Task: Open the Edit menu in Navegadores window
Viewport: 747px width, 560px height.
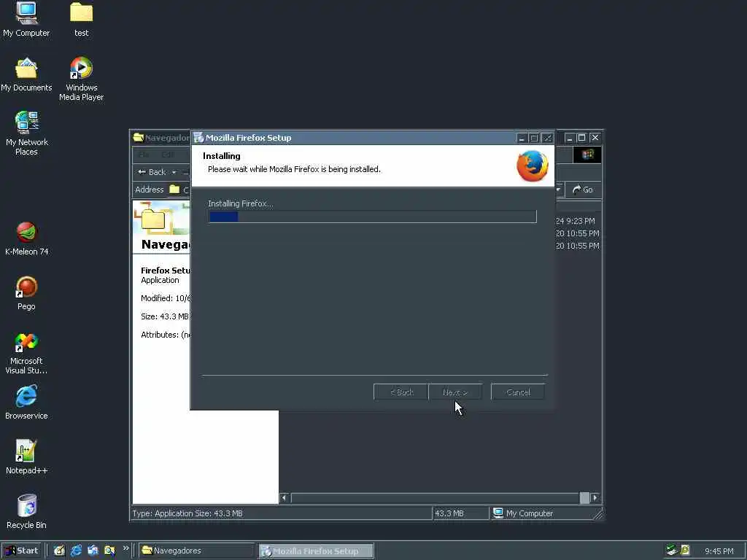Action: pyautogui.click(x=169, y=155)
